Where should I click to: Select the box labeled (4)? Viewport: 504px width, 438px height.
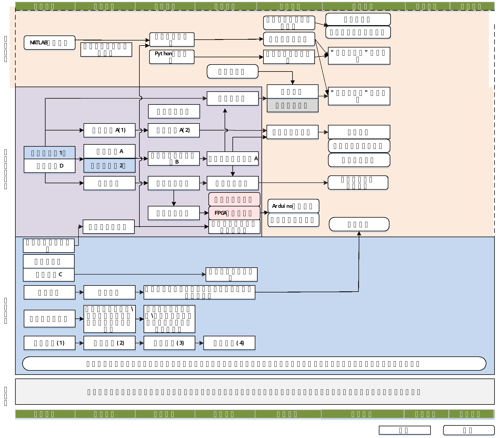point(229,343)
